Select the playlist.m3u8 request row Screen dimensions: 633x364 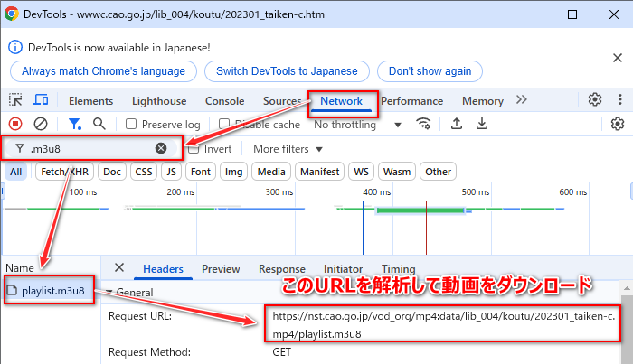[52, 290]
